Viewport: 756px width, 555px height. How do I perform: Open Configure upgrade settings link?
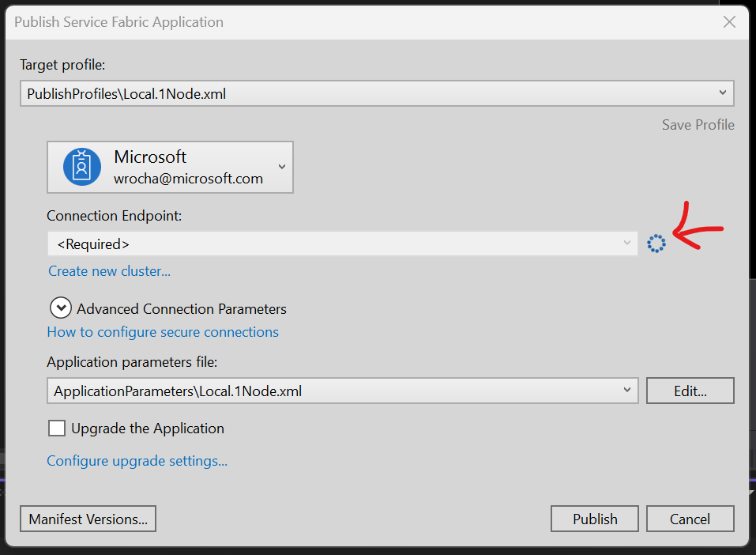click(x=137, y=461)
